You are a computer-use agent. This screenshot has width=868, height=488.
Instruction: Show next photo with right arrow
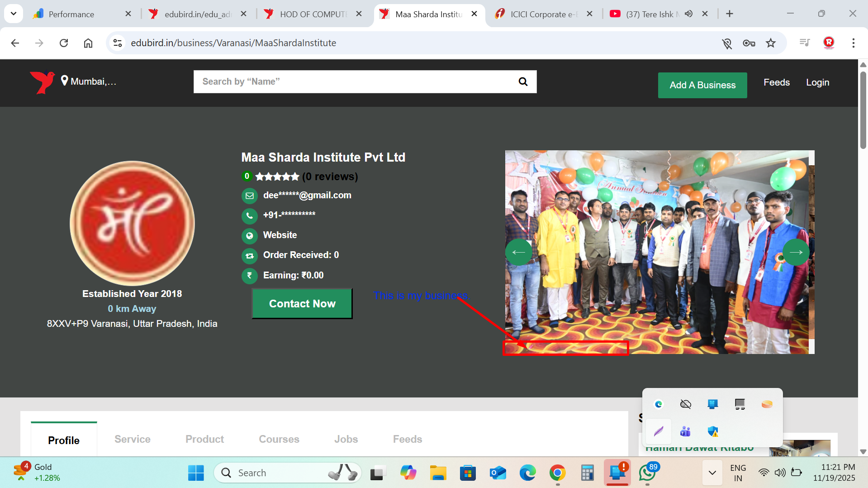point(796,252)
